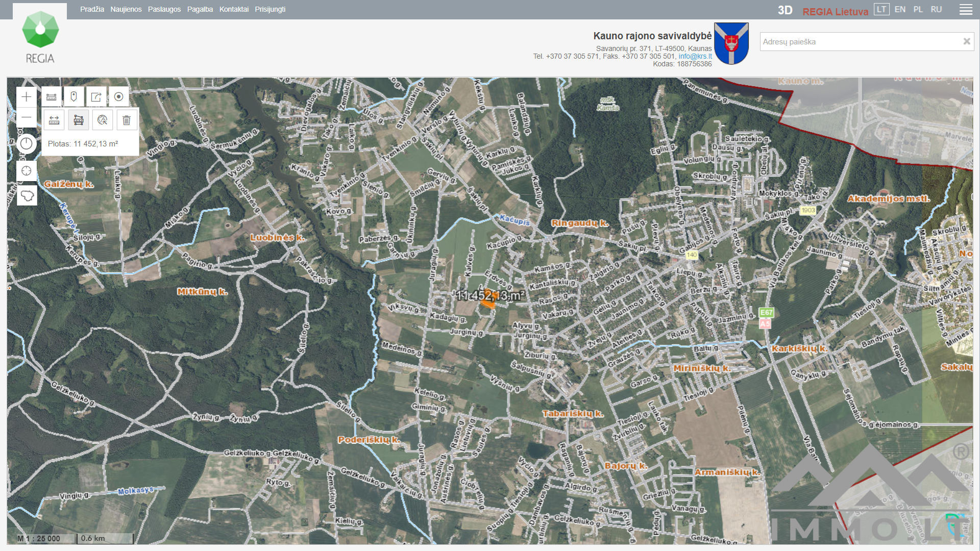Toggle the circular target dot tool
Image resolution: width=980 pixels, height=551 pixels.
(118, 97)
